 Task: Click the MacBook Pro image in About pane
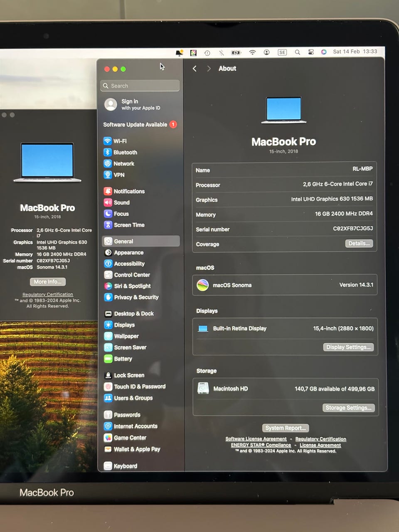click(284, 110)
